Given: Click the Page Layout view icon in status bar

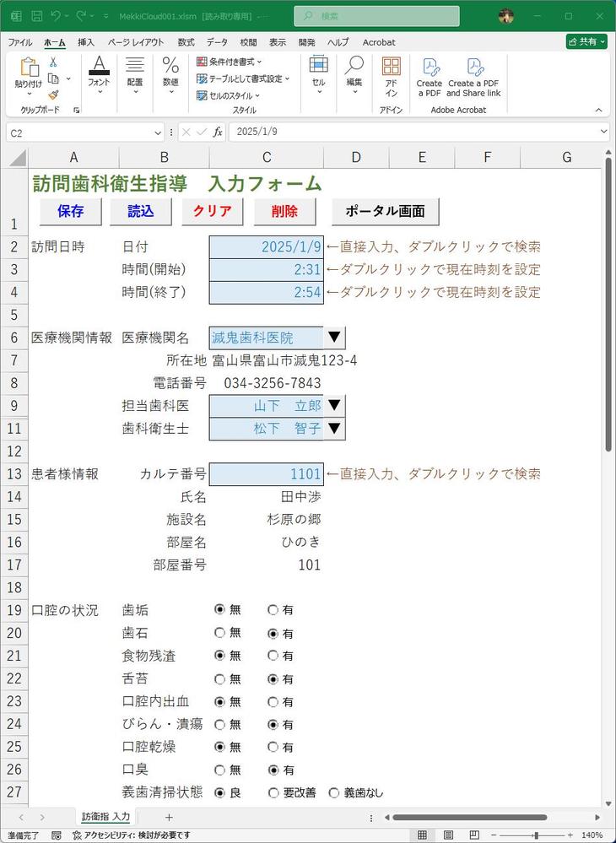Looking at the screenshot, I should coord(448,835).
